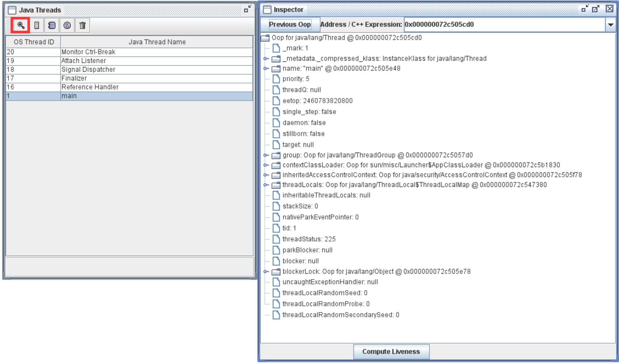Click the Show Java Stack Trace icon
The width and height of the screenshot is (619, 364).
pyautogui.click(x=52, y=25)
